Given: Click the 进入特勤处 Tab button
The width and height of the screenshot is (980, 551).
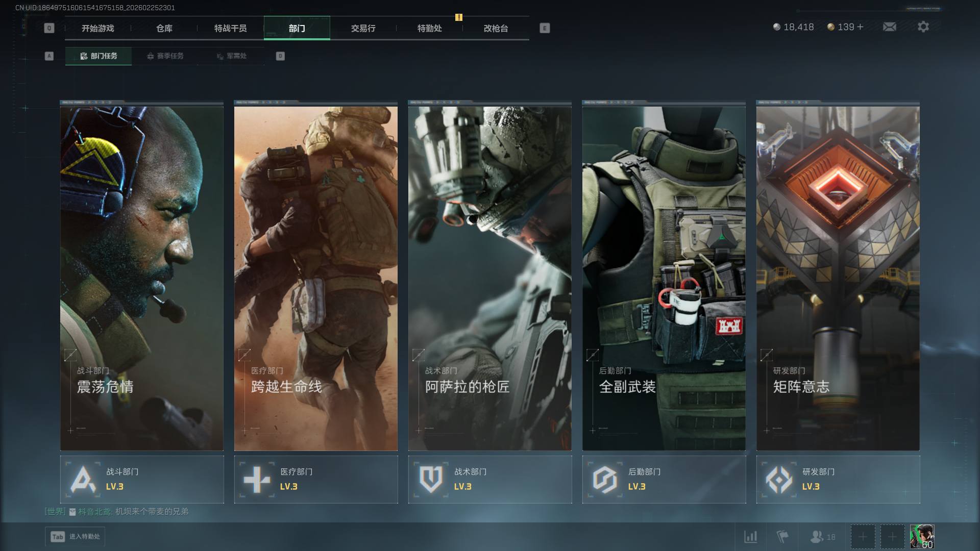Looking at the screenshot, I should 75,537.
